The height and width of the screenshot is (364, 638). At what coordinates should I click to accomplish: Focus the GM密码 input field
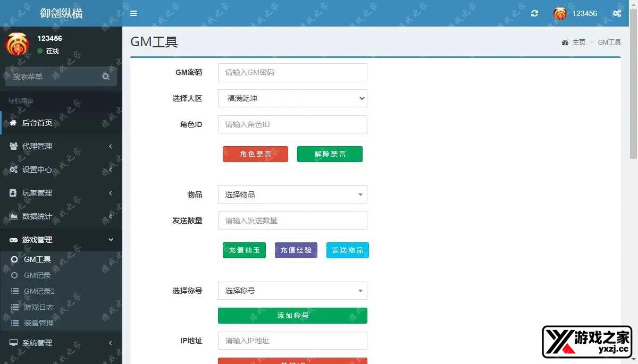coord(292,72)
